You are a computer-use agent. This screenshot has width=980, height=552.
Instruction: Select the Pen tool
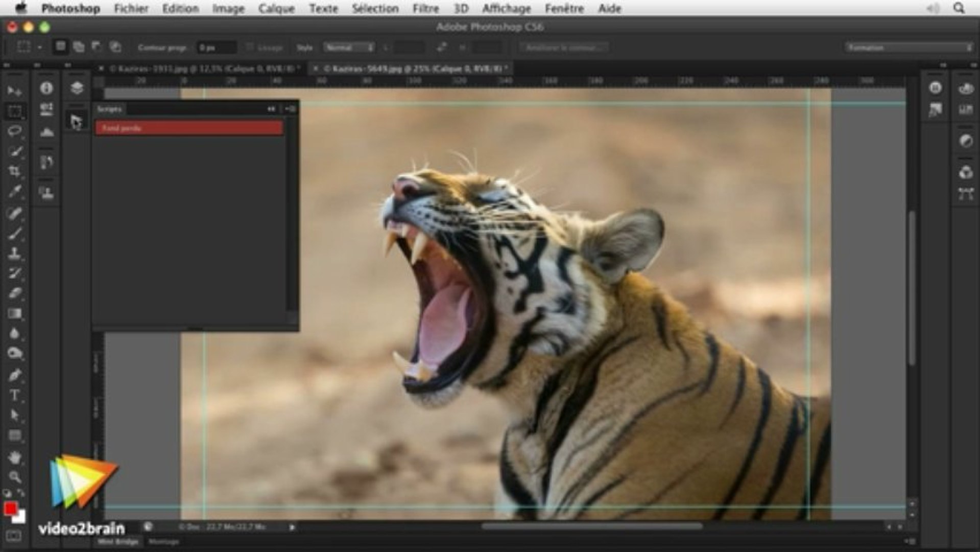(14, 375)
